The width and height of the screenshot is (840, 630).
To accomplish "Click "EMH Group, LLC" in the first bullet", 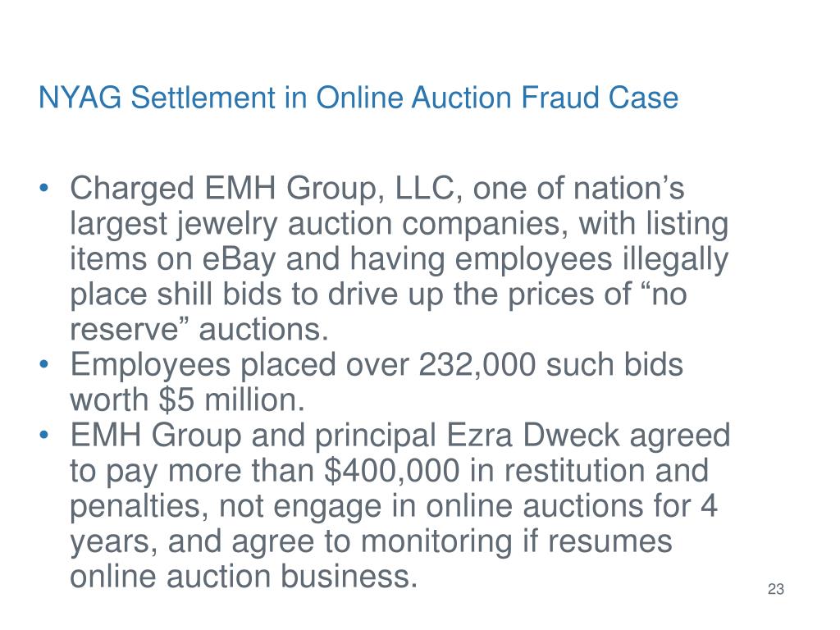I will 330,189.
